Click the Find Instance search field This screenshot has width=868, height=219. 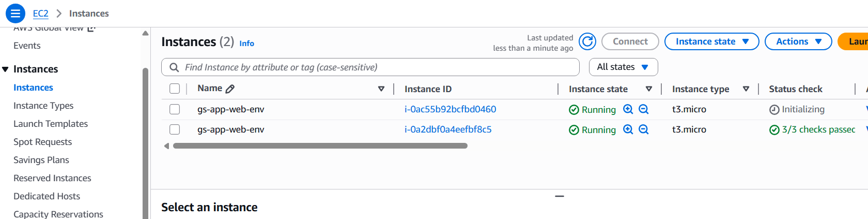point(377,67)
